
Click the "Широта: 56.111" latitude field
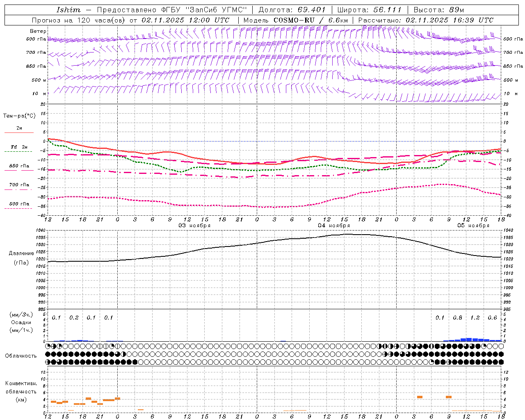coord(370,10)
